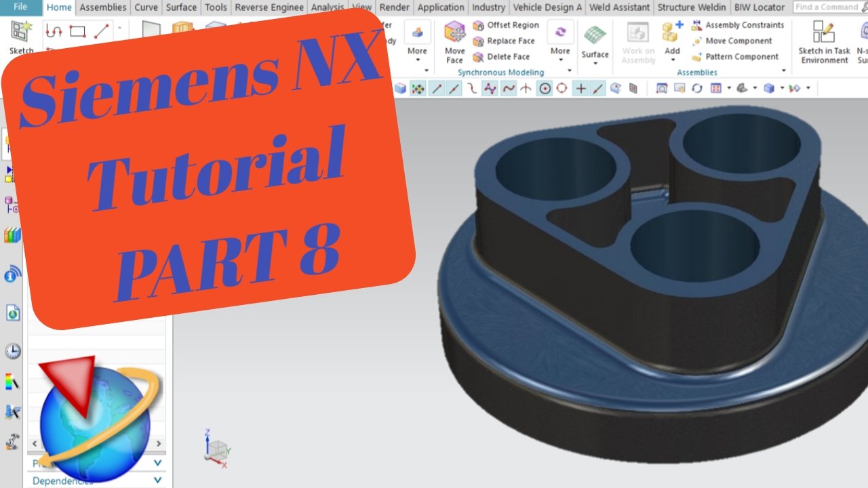This screenshot has height=488, width=868.
Task: Open the Industry ribbon tab
Action: point(488,7)
